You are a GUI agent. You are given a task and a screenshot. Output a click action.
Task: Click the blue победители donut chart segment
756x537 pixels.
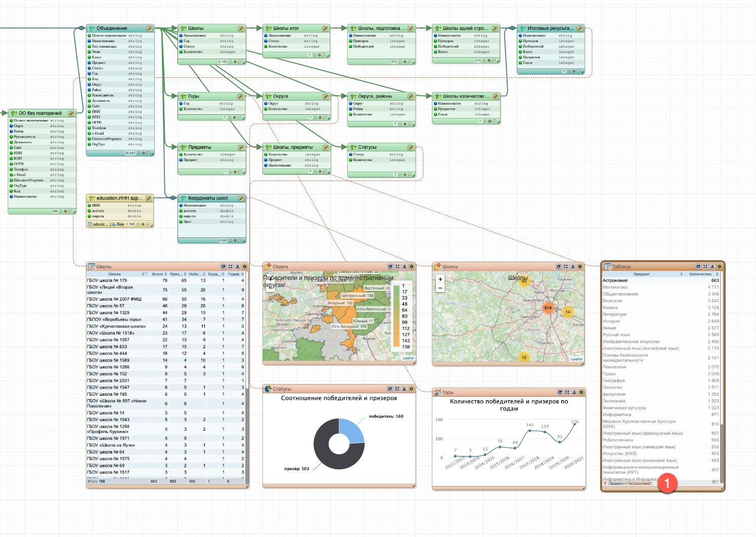[352, 430]
